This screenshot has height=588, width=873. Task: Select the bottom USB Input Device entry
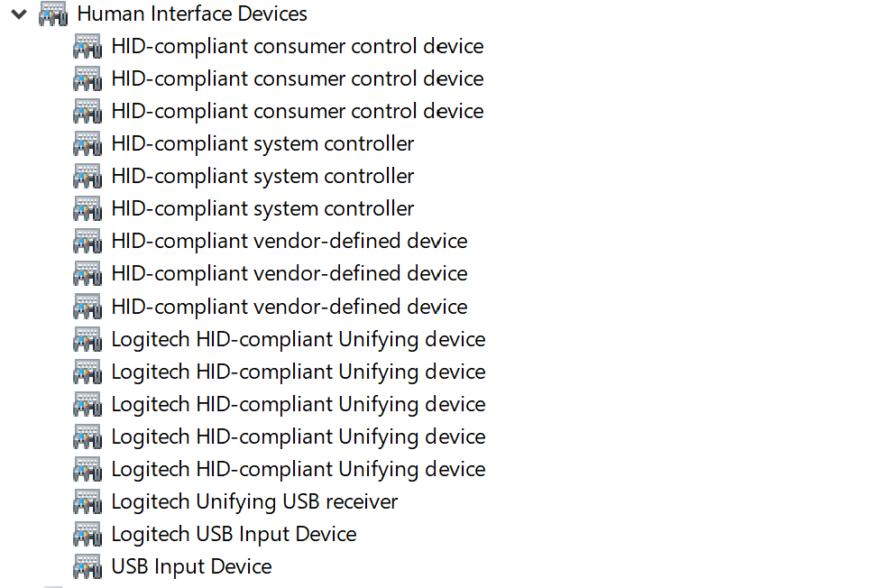click(x=191, y=566)
